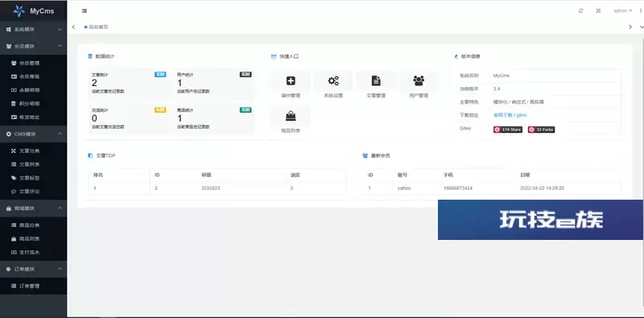This screenshot has height=318, width=644.
Task: Click the comment icon beside 文章评论
Action: [x=14, y=192]
